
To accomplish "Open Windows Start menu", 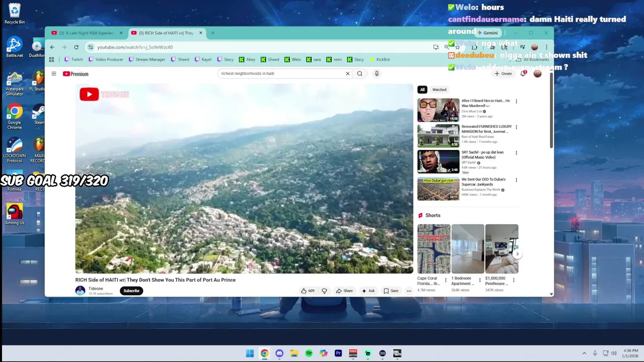I will point(250,353).
